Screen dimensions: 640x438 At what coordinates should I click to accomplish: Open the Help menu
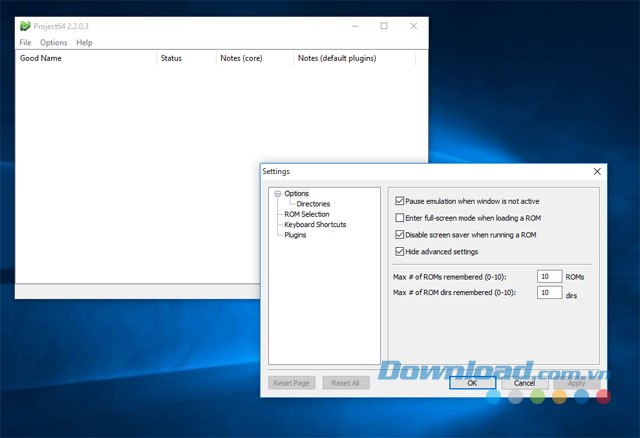84,43
